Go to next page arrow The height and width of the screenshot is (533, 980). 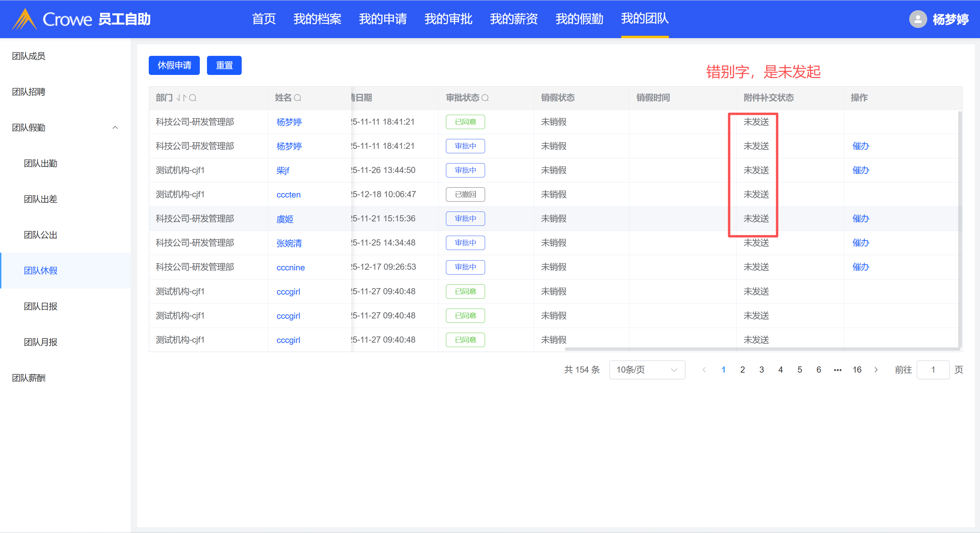pos(876,370)
